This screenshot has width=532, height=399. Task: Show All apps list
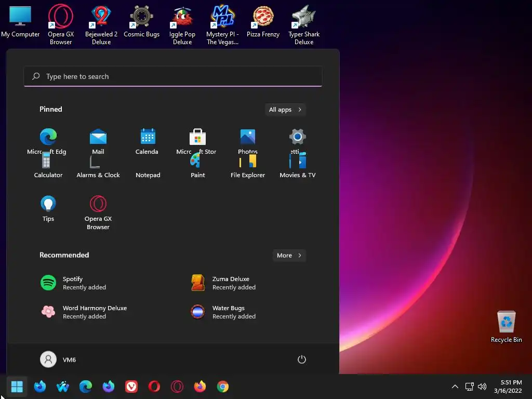point(285,110)
